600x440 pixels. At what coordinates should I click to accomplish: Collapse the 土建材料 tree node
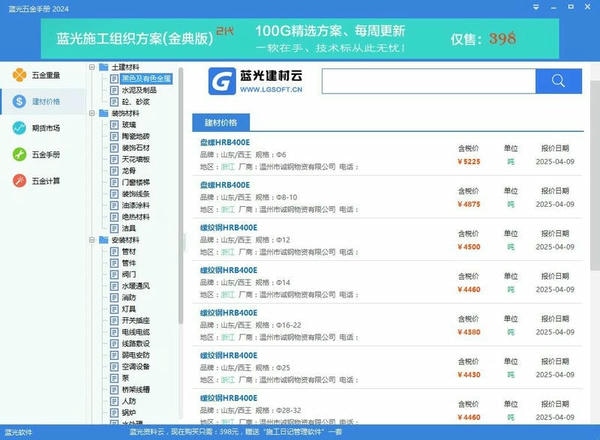click(x=92, y=67)
